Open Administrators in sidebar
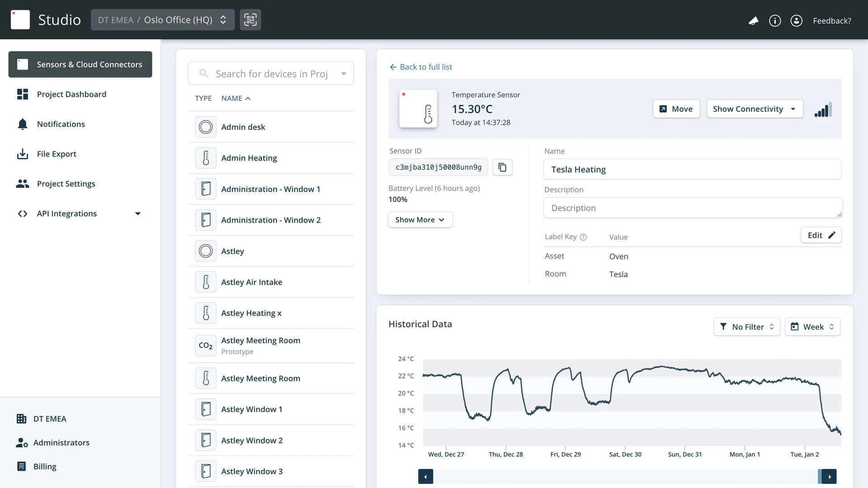The width and height of the screenshot is (868, 488). [53, 443]
